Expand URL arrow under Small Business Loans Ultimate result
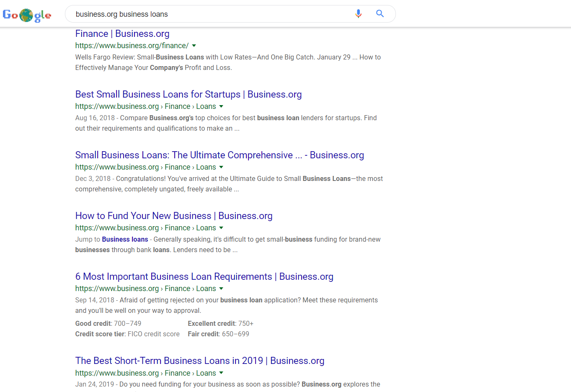 (221, 167)
